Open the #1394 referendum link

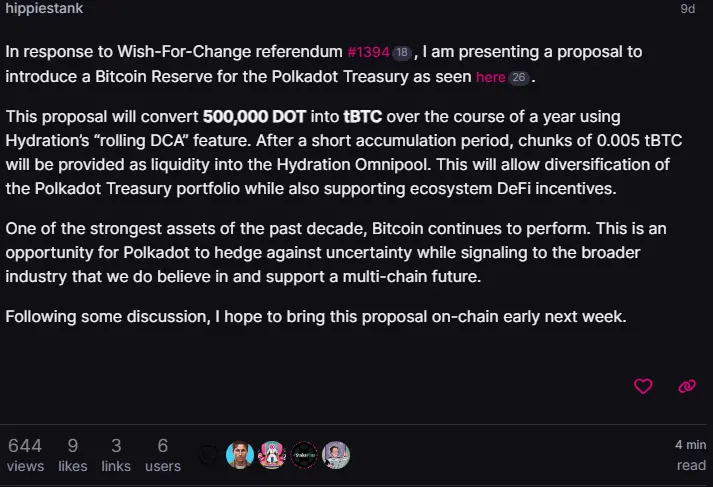pos(368,52)
